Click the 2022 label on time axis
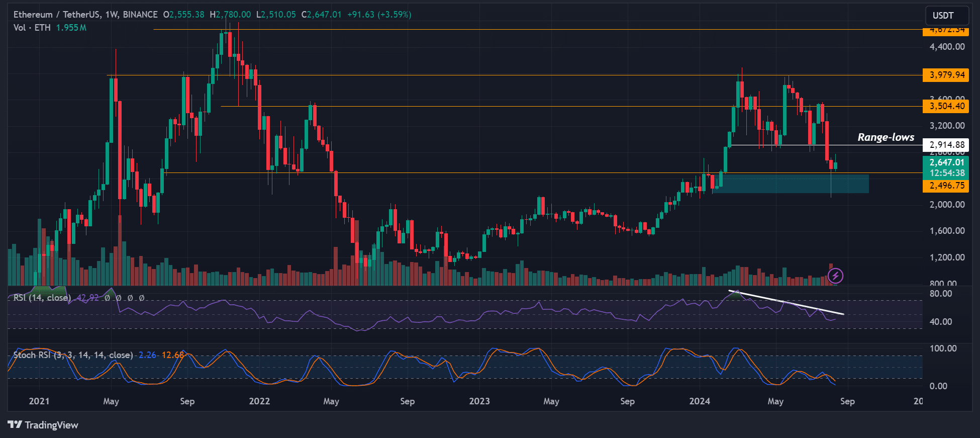 259,401
